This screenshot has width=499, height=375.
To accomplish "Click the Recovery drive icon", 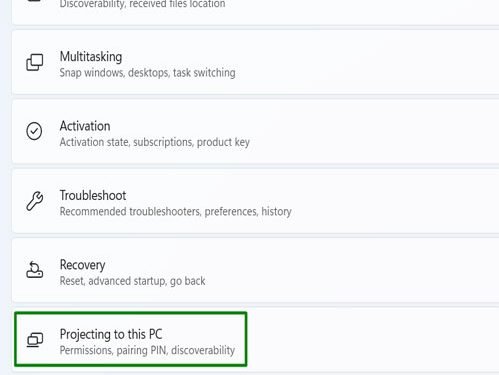I will pyautogui.click(x=35, y=270).
